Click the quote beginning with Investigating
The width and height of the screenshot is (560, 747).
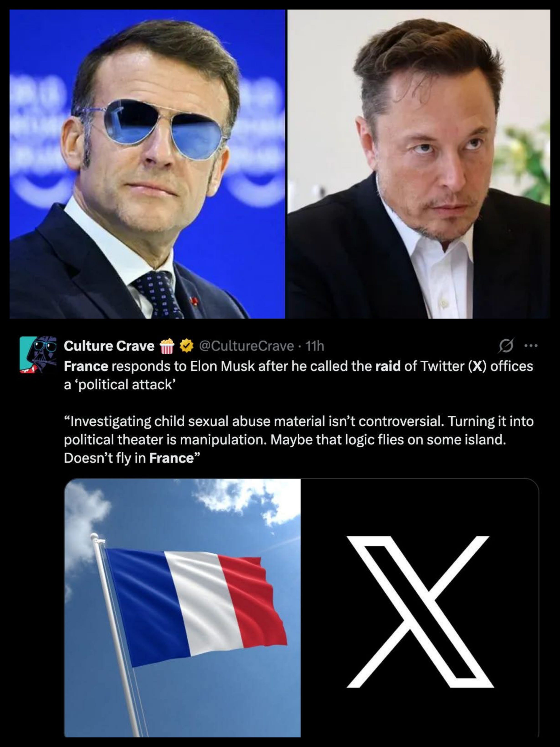299,440
